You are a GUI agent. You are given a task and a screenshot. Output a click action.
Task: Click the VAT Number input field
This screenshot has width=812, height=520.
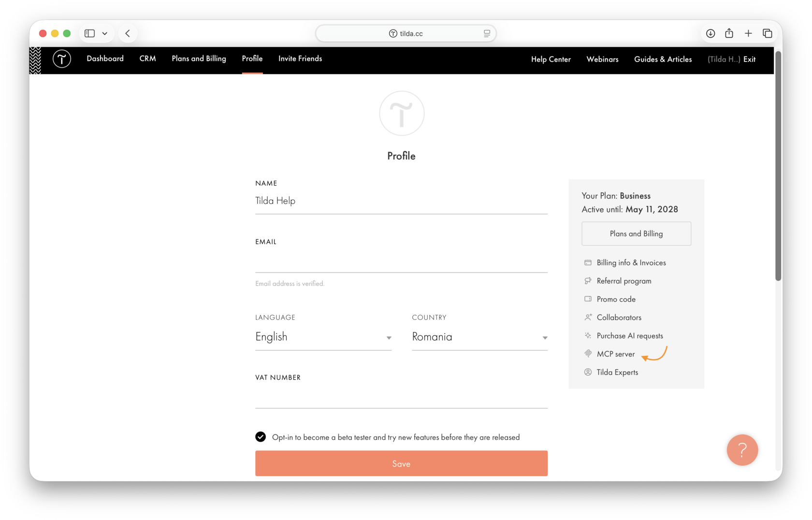click(x=401, y=397)
